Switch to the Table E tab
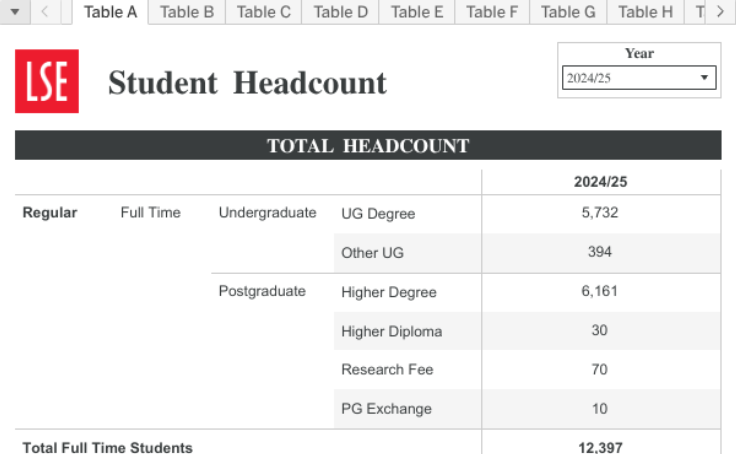This screenshot has width=736, height=454. (x=417, y=12)
